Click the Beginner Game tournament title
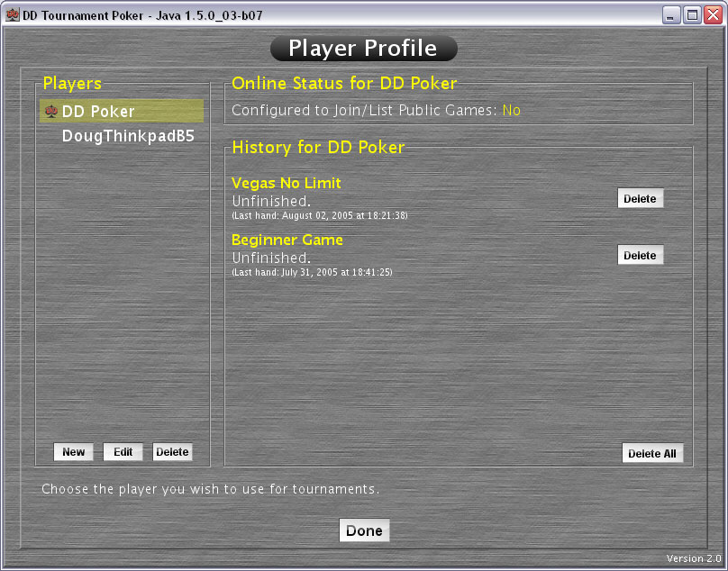 tap(287, 240)
